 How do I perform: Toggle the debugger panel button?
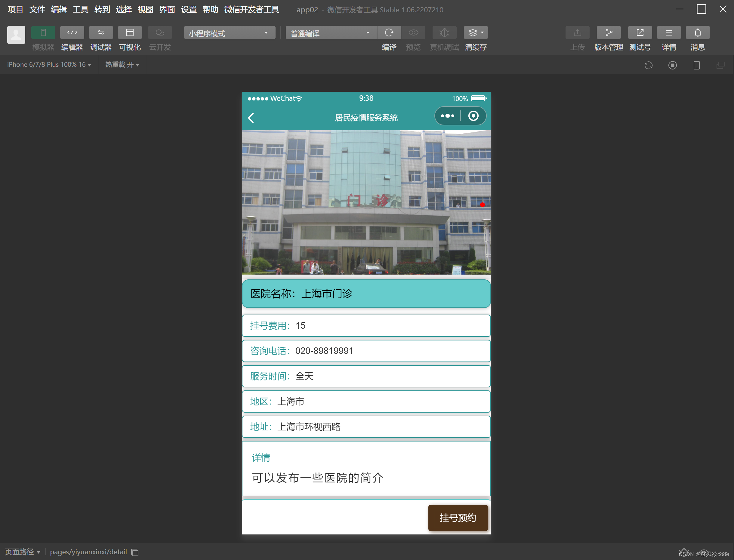click(x=101, y=33)
